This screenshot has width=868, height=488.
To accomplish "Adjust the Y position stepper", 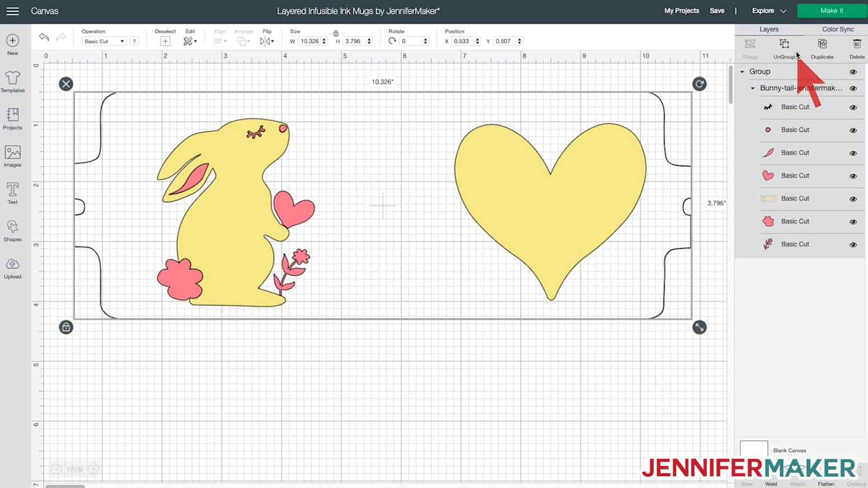I will (520, 41).
